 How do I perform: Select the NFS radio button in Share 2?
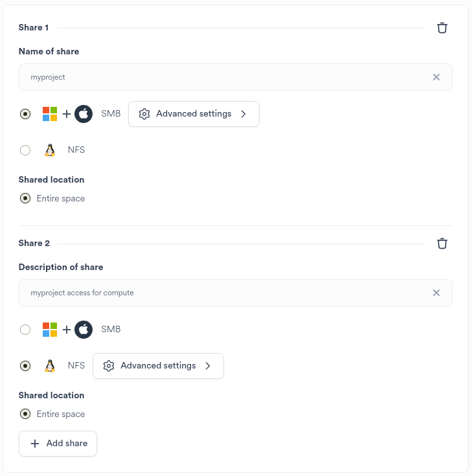pyautogui.click(x=25, y=366)
